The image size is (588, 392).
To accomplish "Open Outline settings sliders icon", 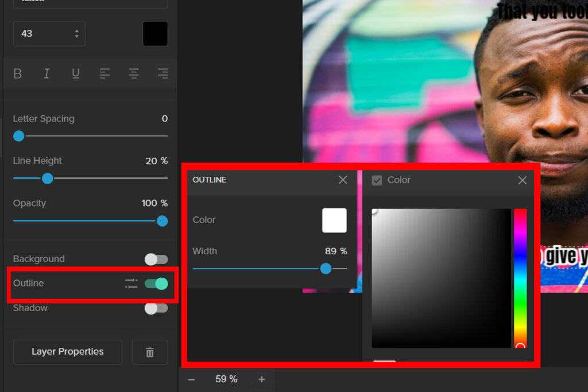I will [x=131, y=283].
